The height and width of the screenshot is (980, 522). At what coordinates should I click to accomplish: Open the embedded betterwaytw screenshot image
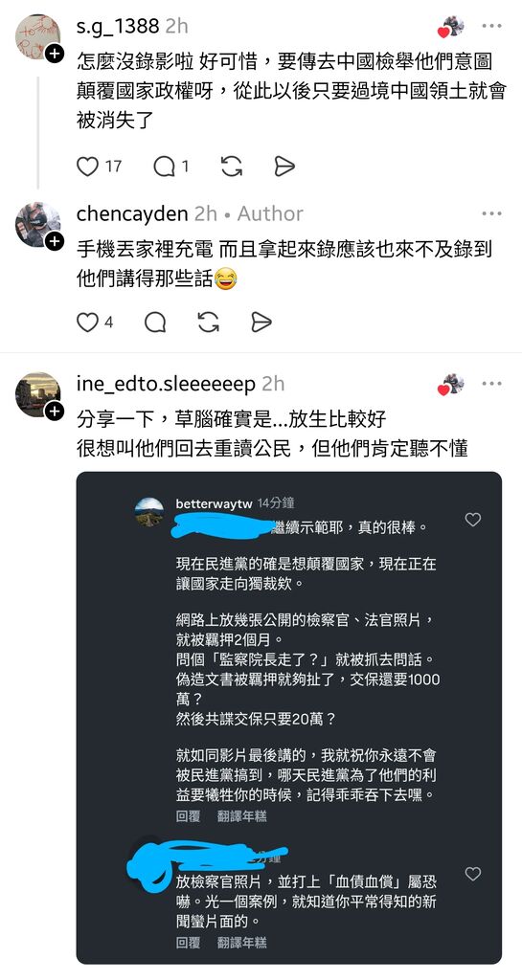click(289, 718)
